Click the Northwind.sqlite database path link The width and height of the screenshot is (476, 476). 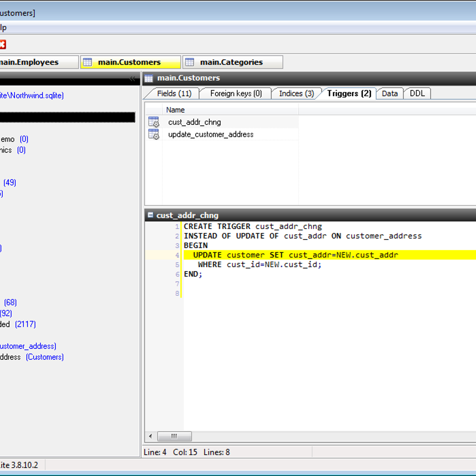[x=32, y=95]
